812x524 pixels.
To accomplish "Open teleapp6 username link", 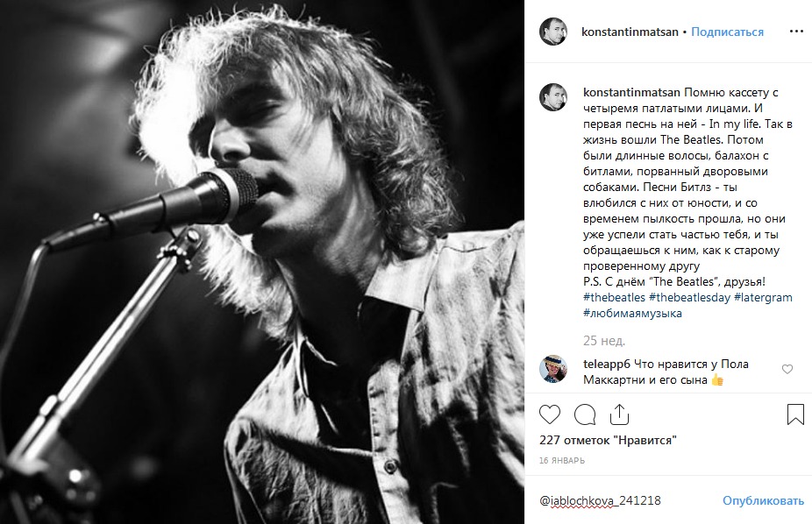I will tap(607, 364).
